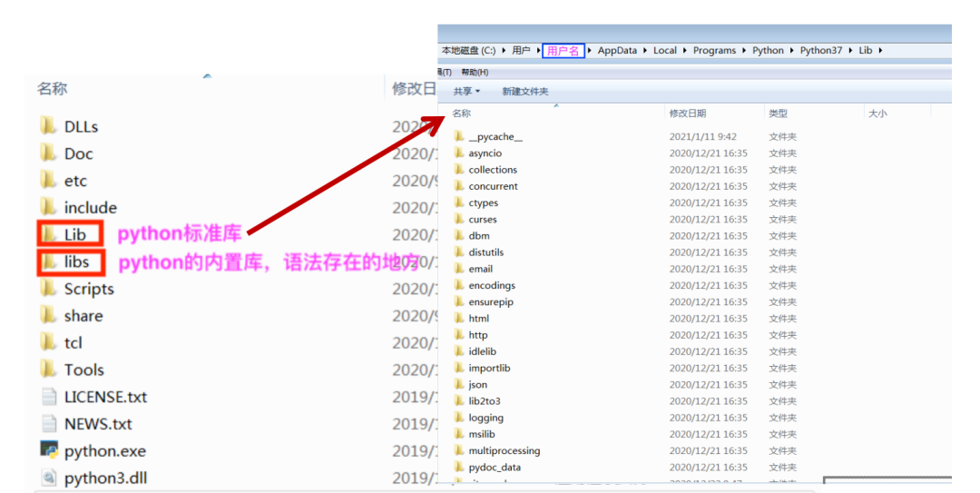Select the html folder icon
The height and width of the screenshot is (493, 980).
pos(459,318)
